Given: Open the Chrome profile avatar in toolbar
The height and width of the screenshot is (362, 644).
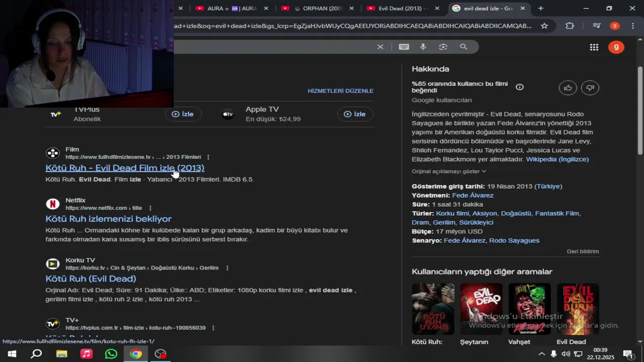Looking at the screenshot, I should [614, 26].
